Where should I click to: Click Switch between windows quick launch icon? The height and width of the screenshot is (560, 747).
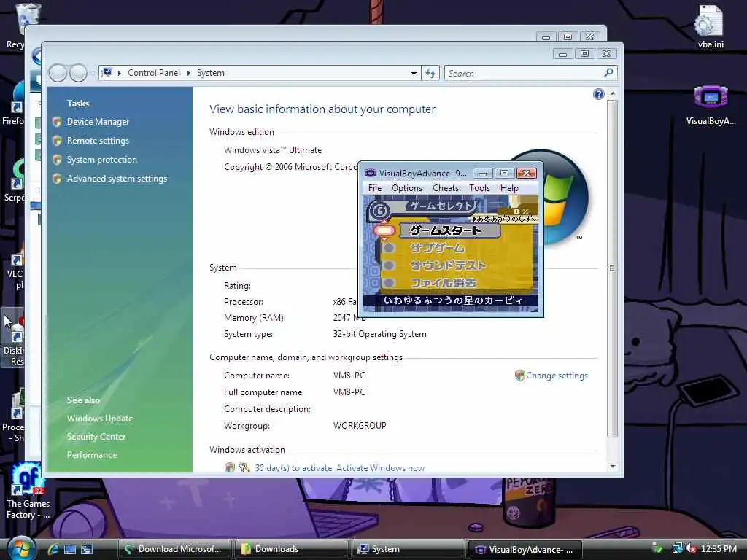87,550
